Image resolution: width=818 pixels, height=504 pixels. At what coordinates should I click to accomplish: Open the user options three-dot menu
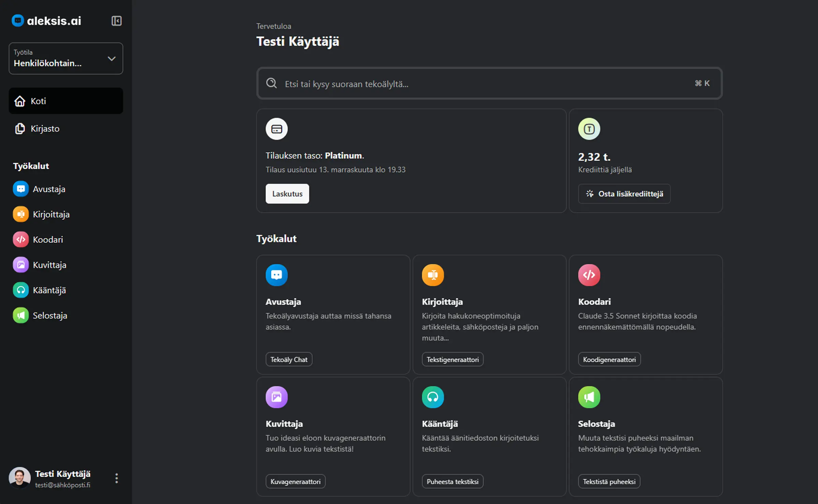coord(116,478)
